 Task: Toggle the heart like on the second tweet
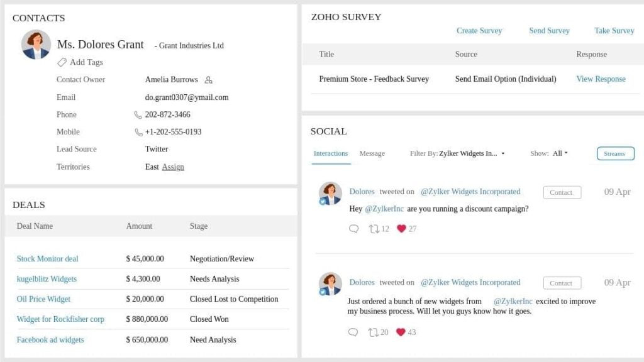click(401, 332)
